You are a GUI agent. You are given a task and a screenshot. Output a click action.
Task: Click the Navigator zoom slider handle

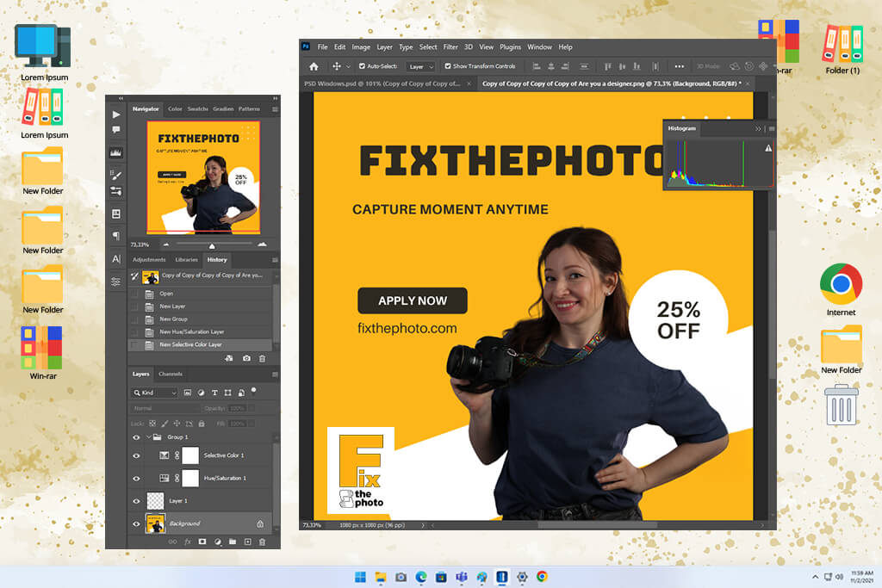(212, 245)
